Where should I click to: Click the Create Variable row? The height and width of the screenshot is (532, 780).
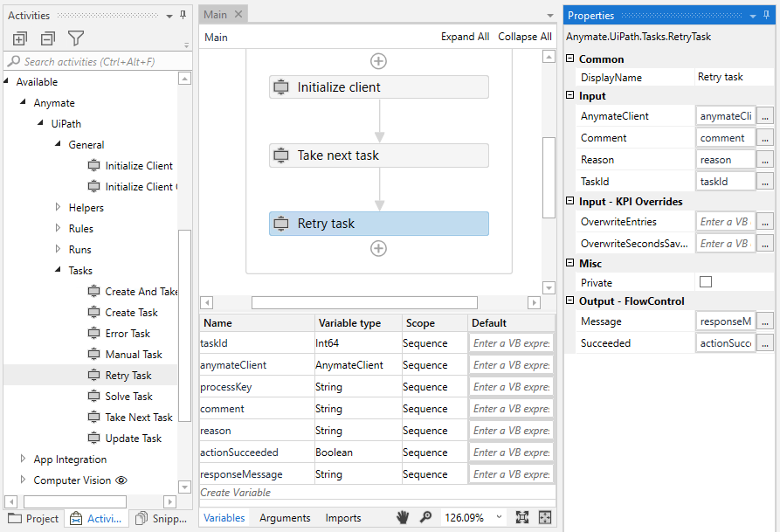click(x=377, y=492)
